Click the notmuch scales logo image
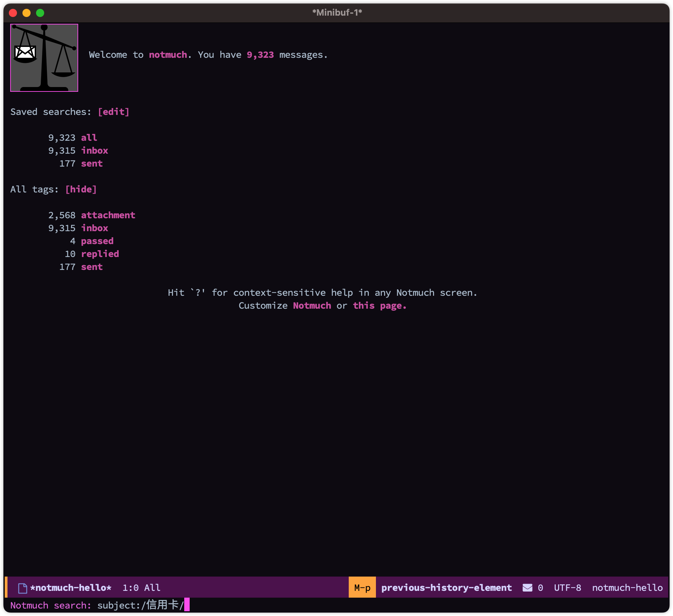Viewport: 673px width, 616px height. tap(44, 58)
